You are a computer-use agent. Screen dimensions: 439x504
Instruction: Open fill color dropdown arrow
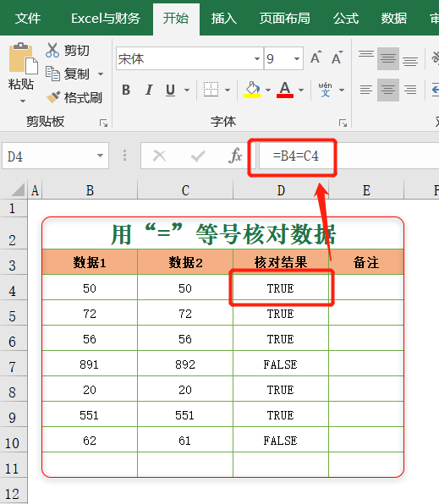268,90
